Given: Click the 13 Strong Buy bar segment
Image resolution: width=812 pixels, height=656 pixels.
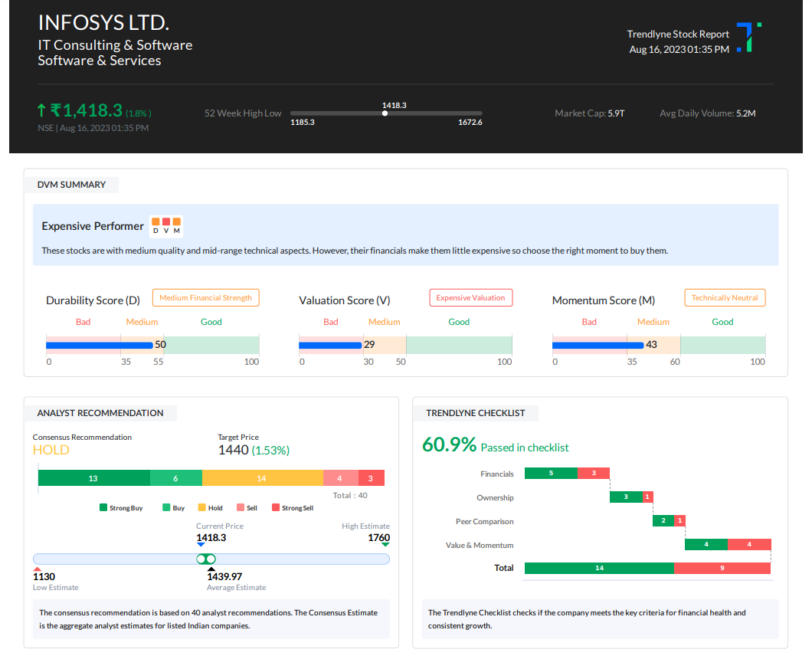Looking at the screenshot, I should tap(93, 477).
